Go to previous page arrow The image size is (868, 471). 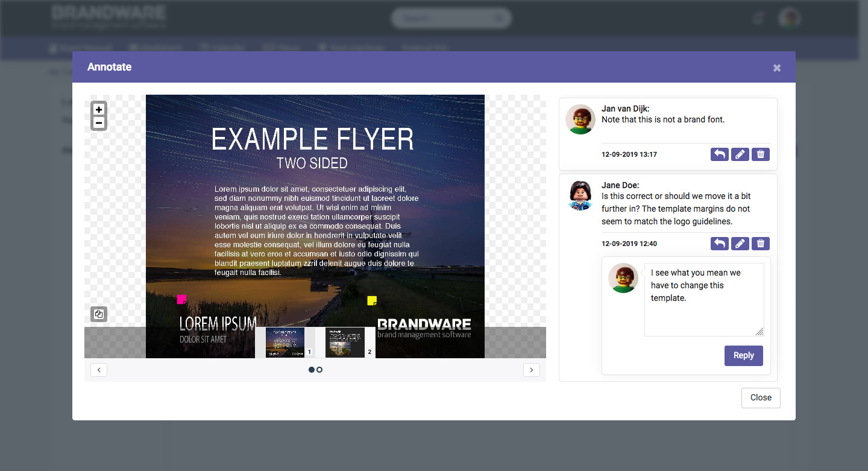pyautogui.click(x=99, y=370)
